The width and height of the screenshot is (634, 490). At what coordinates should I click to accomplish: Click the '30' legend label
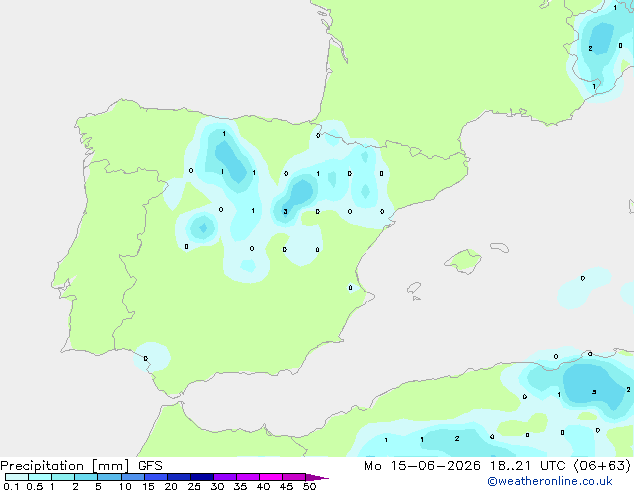(217, 486)
